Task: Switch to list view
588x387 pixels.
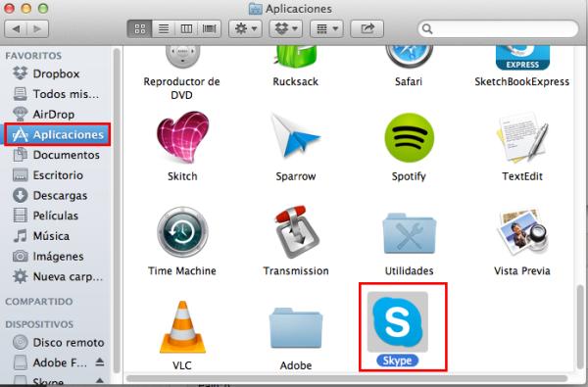Action: click(164, 28)
